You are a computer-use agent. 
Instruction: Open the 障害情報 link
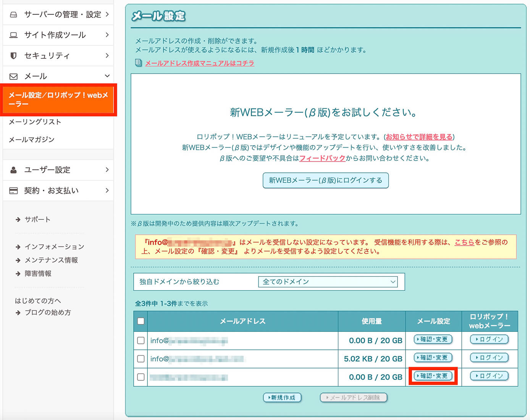38,274
